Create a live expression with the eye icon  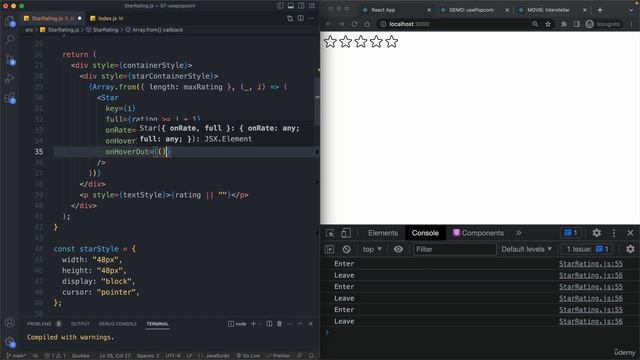tap(398, 249)
